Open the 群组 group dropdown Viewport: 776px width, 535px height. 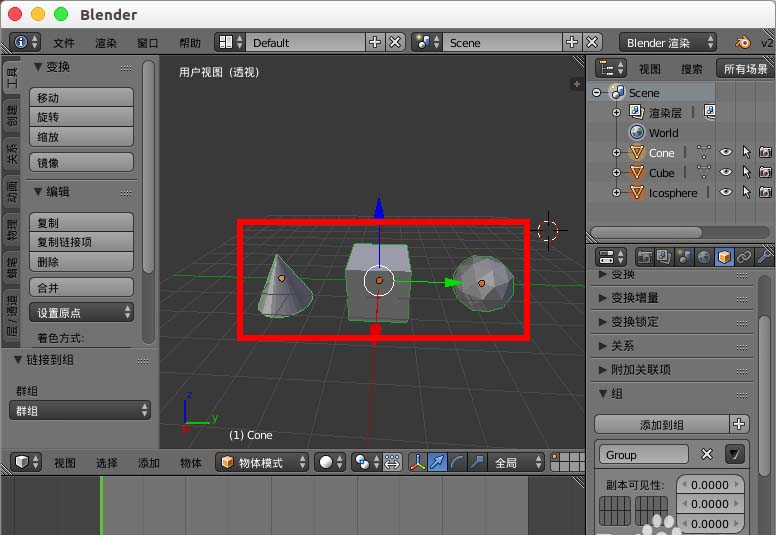click(x=80, y=410)
